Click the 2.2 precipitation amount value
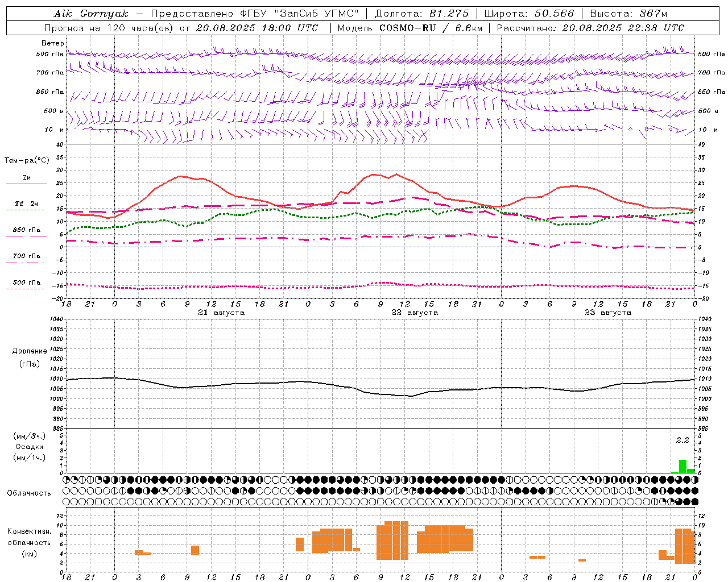Screen dimensions: 728x582 tap(682, 440)
